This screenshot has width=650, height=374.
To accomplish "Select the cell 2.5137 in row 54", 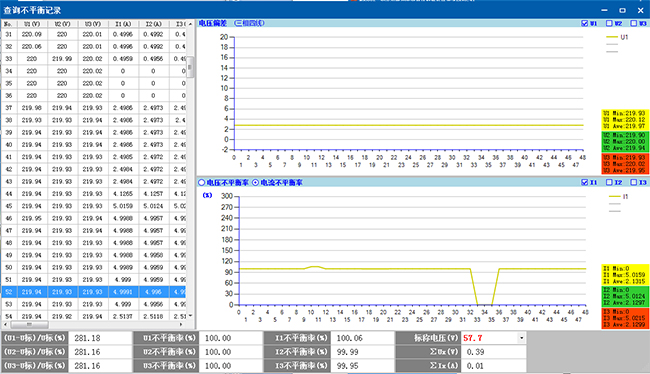I will pyautogui.click(x=123, y=316).
